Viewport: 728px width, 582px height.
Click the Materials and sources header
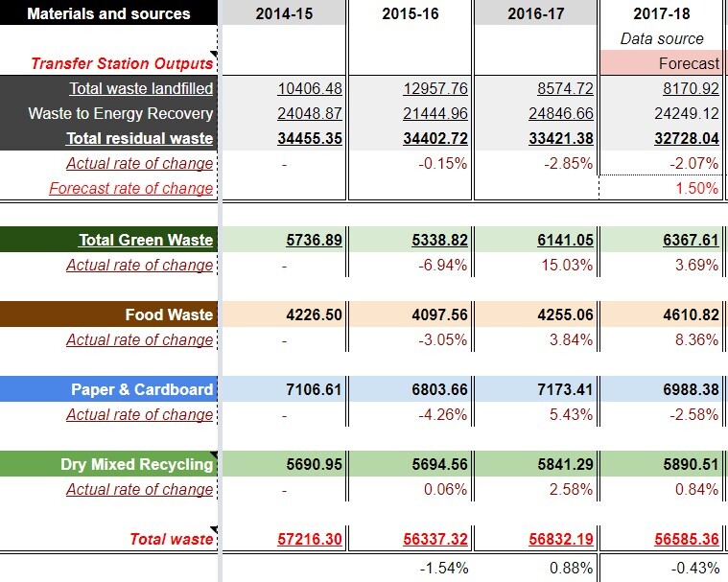click(x=108, y=13)
